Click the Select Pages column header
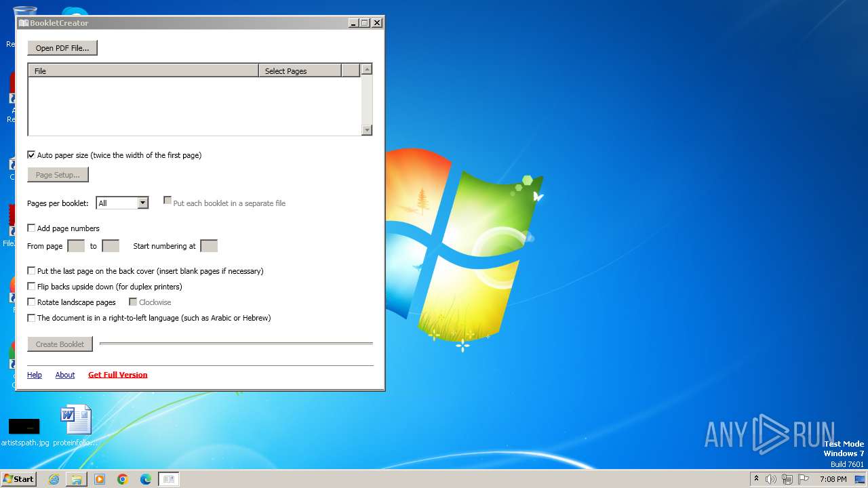The height and width of the screenshot is (488, 868). 300,70
